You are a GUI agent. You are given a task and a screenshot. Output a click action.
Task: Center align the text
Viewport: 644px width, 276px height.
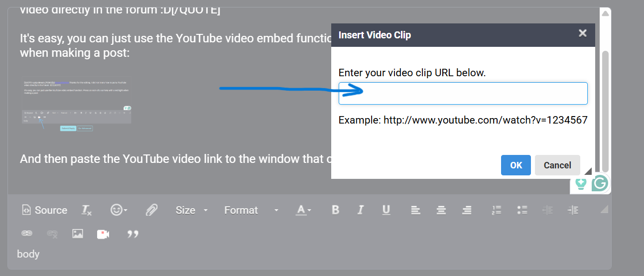coord(441,210)
